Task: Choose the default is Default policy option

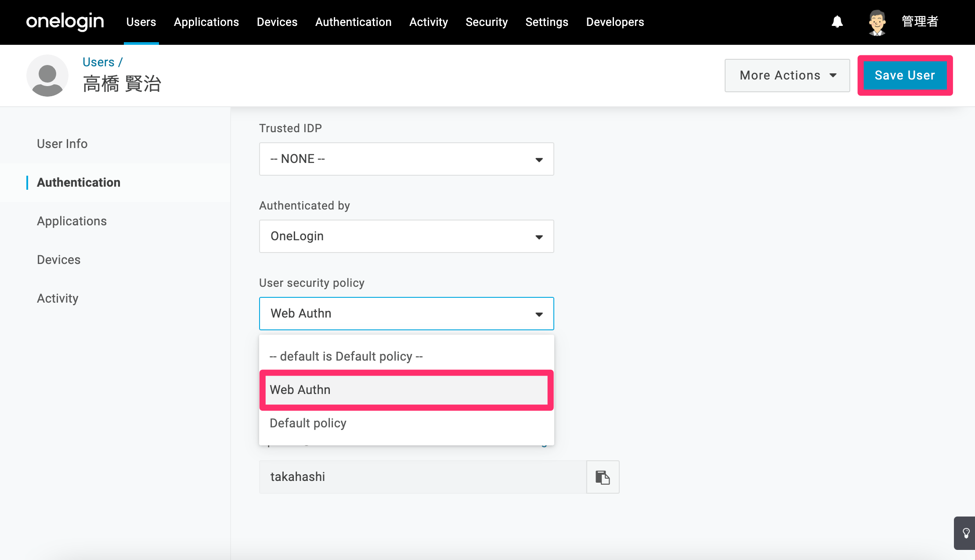Action: point(407,356)
